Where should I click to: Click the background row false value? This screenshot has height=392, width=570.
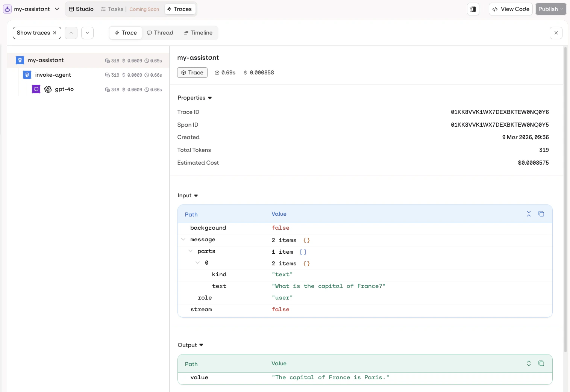[280, 228]
